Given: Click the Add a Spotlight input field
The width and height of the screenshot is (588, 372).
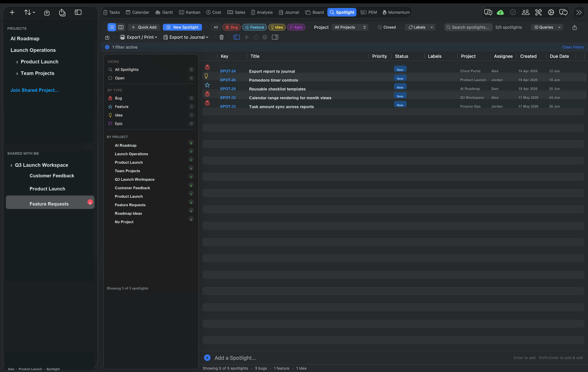Looking at the screenshot, I should pyautogui.click(x=393, y=358).
